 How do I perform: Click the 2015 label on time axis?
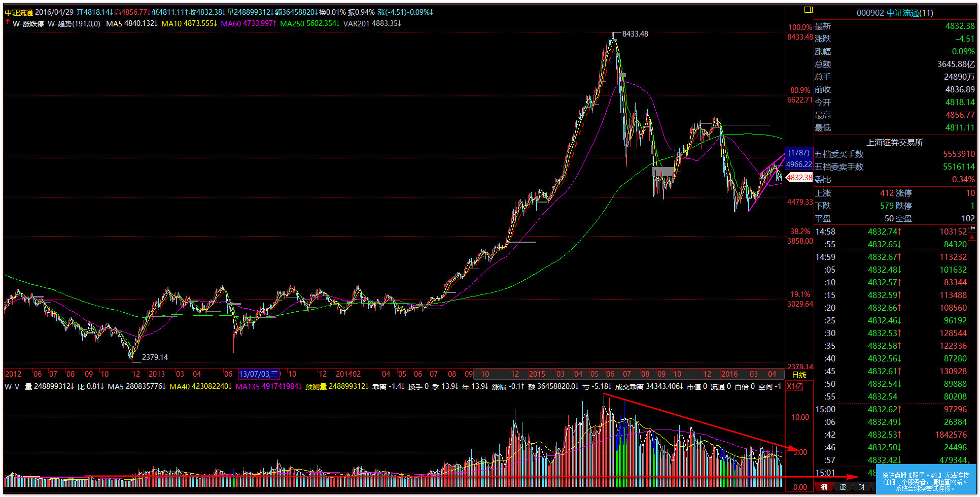(x=537, y=374)
